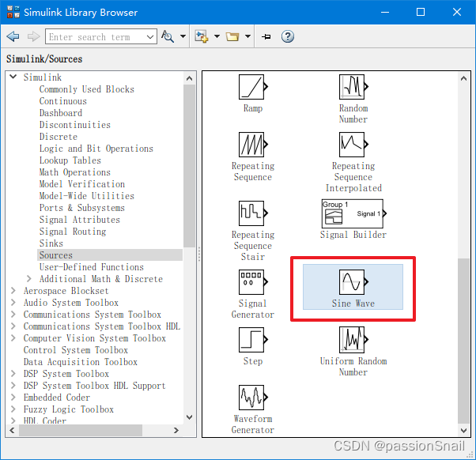476x460 pixels.
Task: Select the Ramp block icon
Action: (x=253, y=87)
